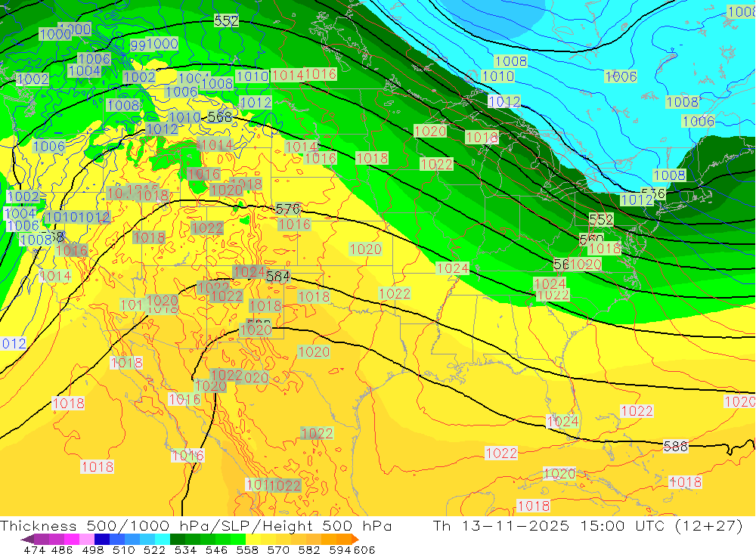Click the legend value 546
Viewport: 756px width, 554px height.
click(x=216, y=549)
